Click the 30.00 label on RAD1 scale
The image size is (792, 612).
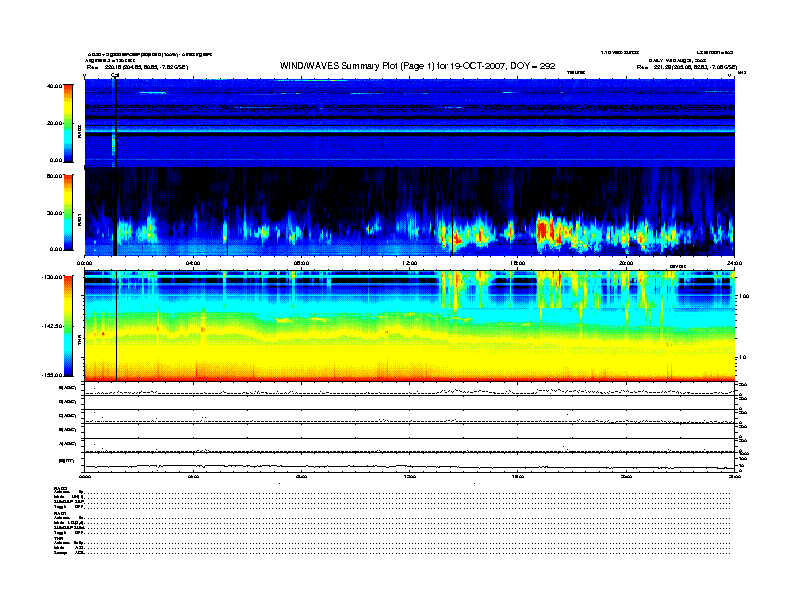[x=54, y=213]
